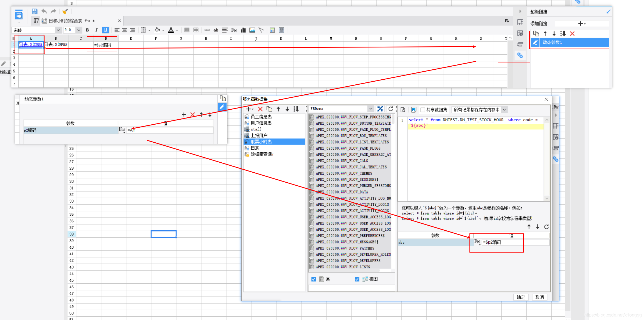Image resolution: width=644 pixels, height=320 pixels.
Task: Click the insert image icon
Action: [x=252, y=30]
